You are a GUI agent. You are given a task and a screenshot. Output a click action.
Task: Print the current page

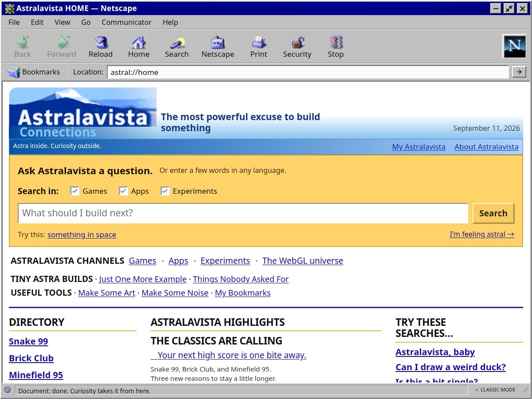click(x=259, y=47)
